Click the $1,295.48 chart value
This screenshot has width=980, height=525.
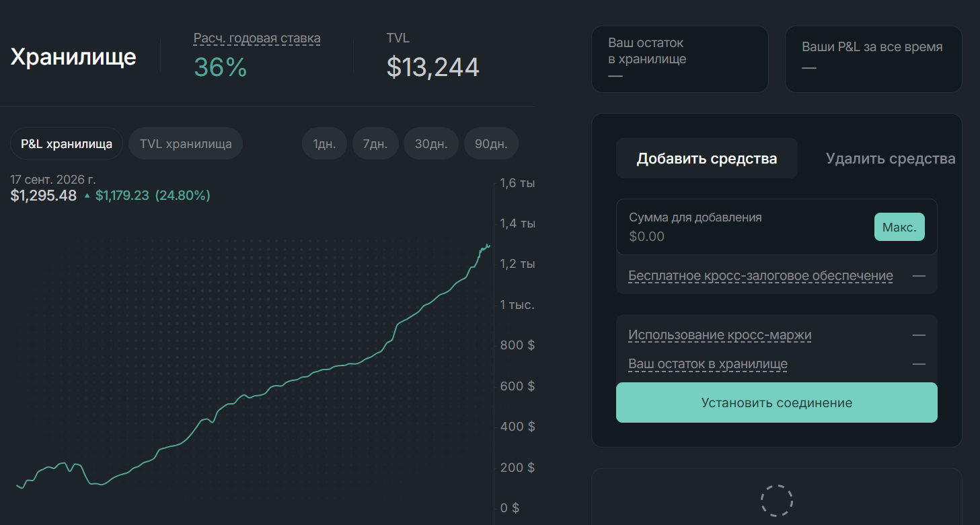[x=44, y=196]
